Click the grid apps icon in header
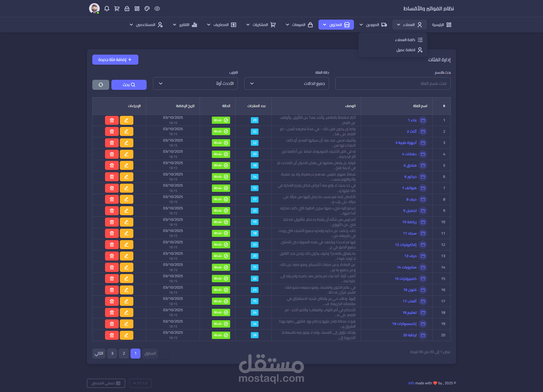Screen dimensions: 543x392 click(x=137, y=8)
